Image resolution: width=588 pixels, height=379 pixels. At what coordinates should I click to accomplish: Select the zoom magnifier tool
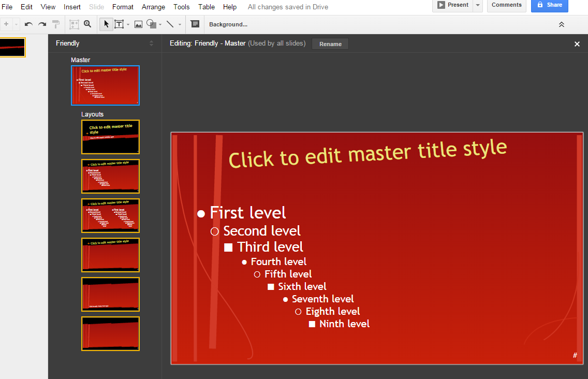(x=87, y=24)
